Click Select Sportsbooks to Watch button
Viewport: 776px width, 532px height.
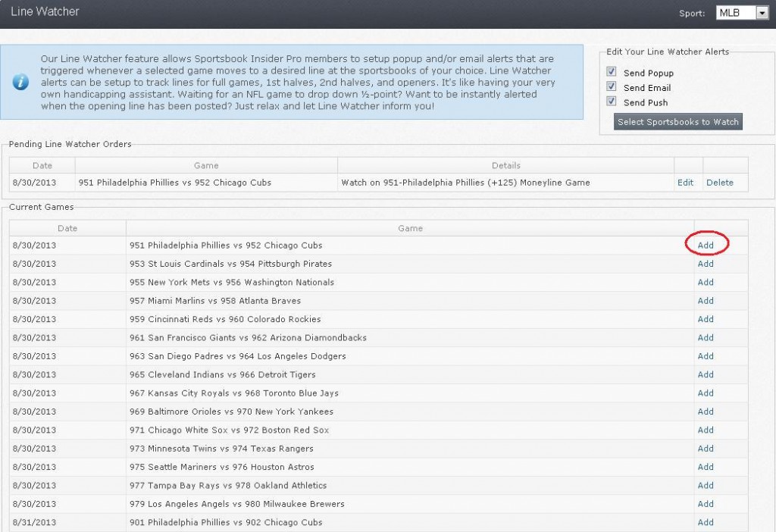pyautogui.click(x=678, y=122)
